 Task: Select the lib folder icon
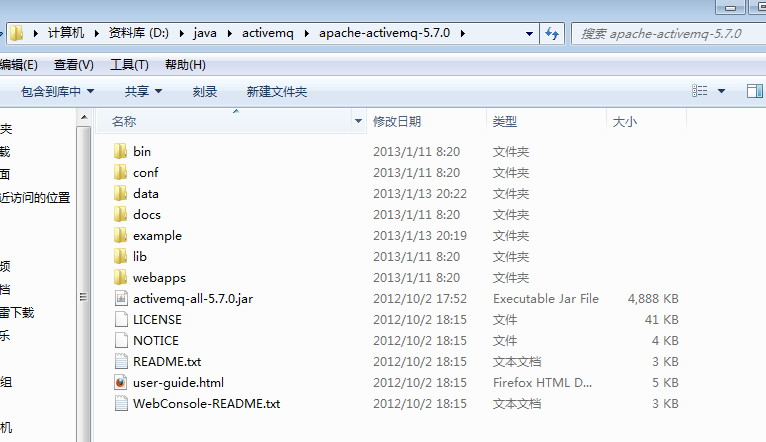120,256
